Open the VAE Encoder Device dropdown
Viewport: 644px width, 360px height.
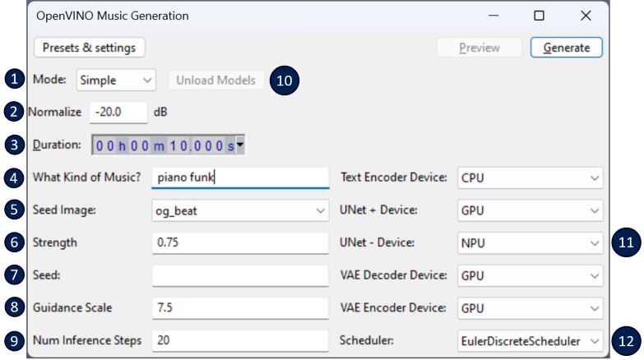click(x=529, y=307)
